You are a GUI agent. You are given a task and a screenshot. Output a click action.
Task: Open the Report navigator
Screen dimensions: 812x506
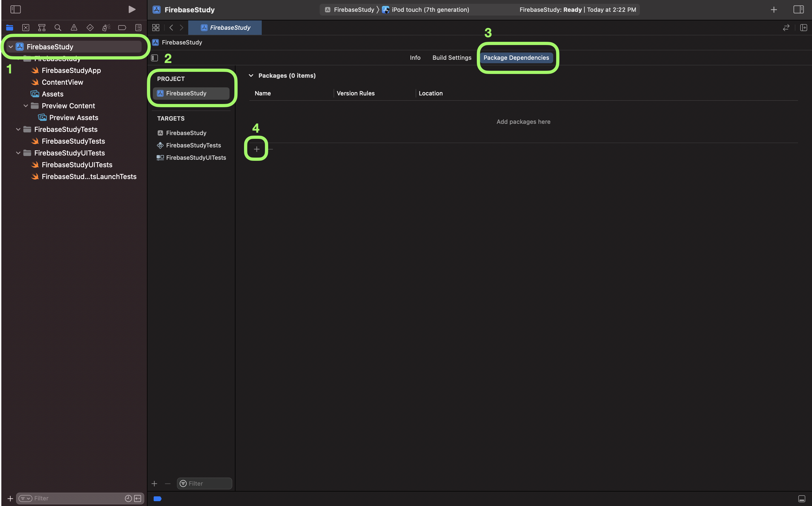point(138,27)
